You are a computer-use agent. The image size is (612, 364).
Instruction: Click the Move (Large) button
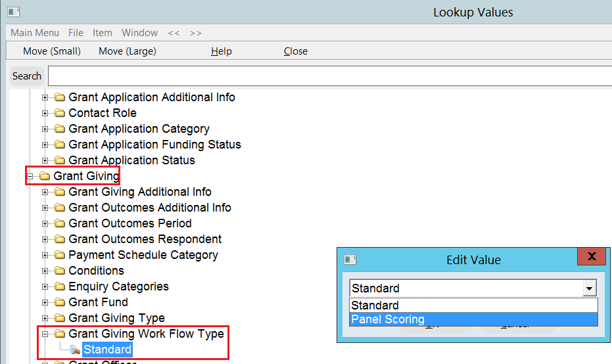128,51
